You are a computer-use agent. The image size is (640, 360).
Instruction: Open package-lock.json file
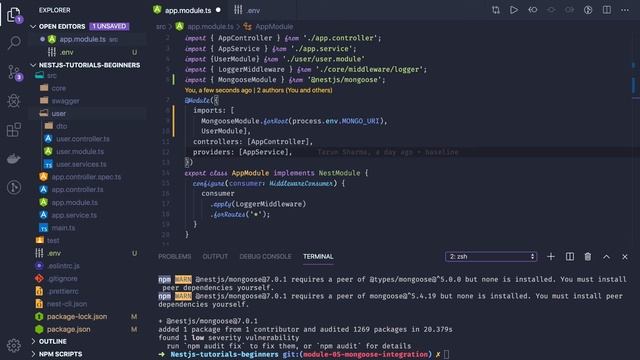point(77,316)
